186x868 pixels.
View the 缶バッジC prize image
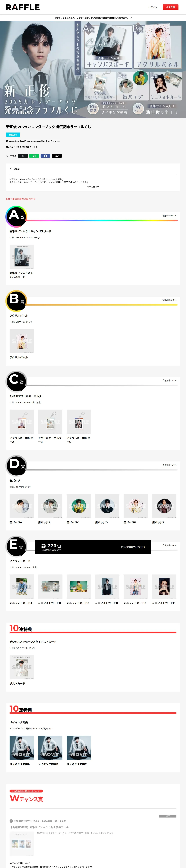click(79, 506)
